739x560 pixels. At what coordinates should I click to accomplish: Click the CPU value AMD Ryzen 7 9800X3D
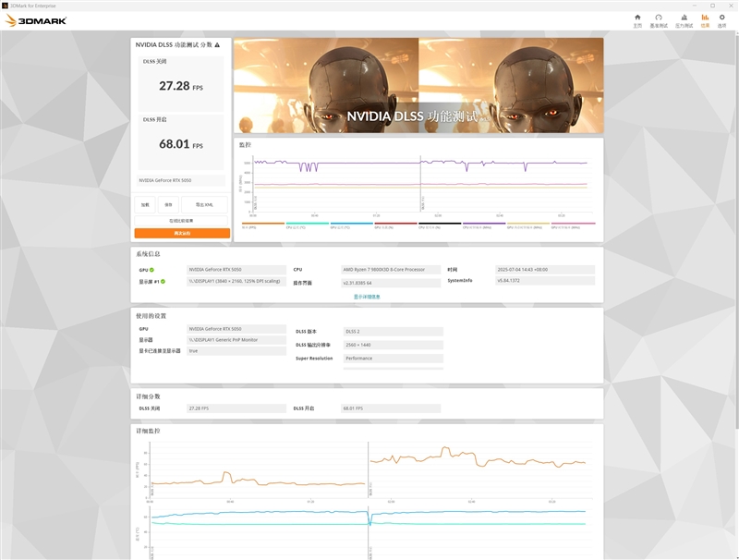391,270
